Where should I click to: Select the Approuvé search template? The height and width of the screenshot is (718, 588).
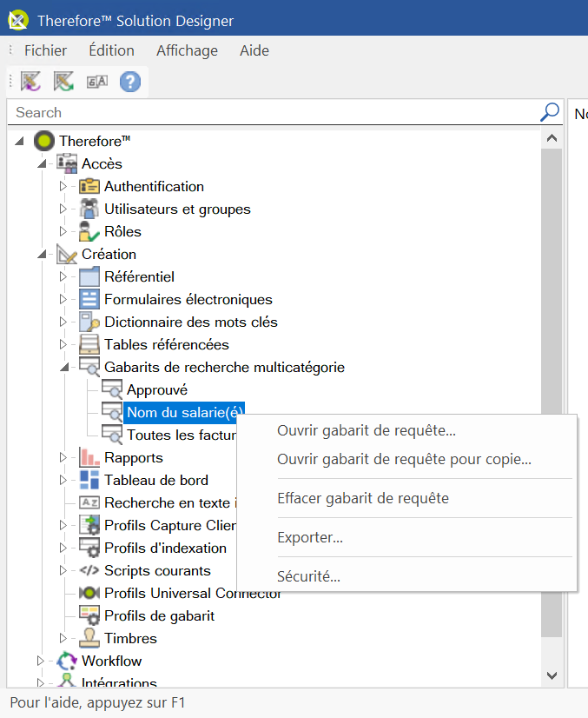coord(156,389)
